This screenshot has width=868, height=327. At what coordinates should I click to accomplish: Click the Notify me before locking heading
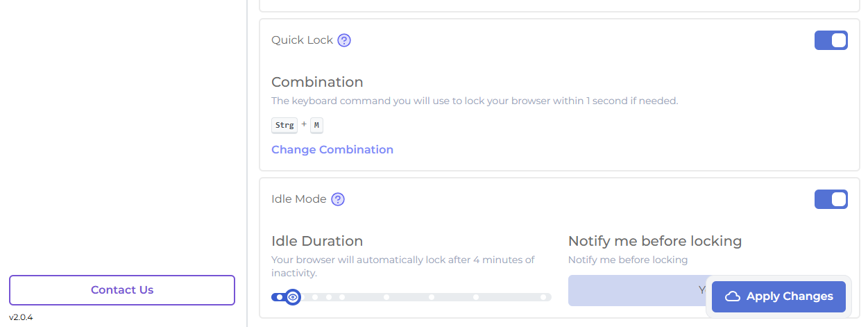click(x=654, y=242)
